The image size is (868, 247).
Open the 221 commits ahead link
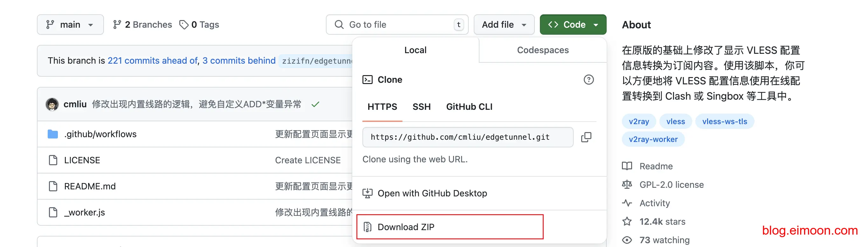click(152, 60)
